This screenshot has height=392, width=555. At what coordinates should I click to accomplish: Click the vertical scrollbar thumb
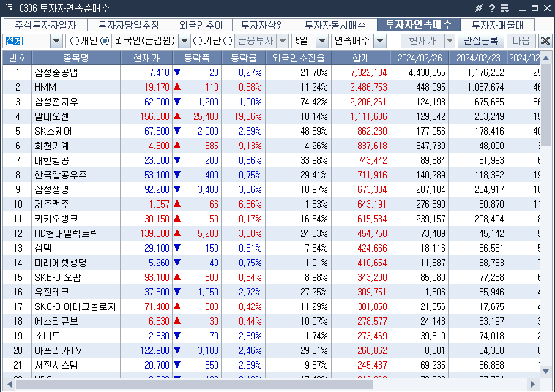click(545, 105)
